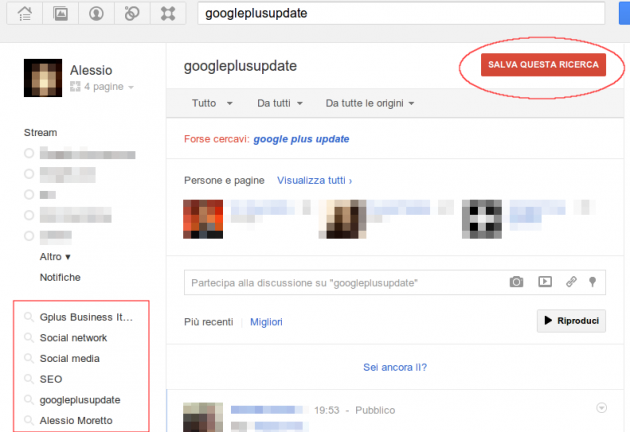
Task: Open saved search Social network
Action: (x=74, y=338)
